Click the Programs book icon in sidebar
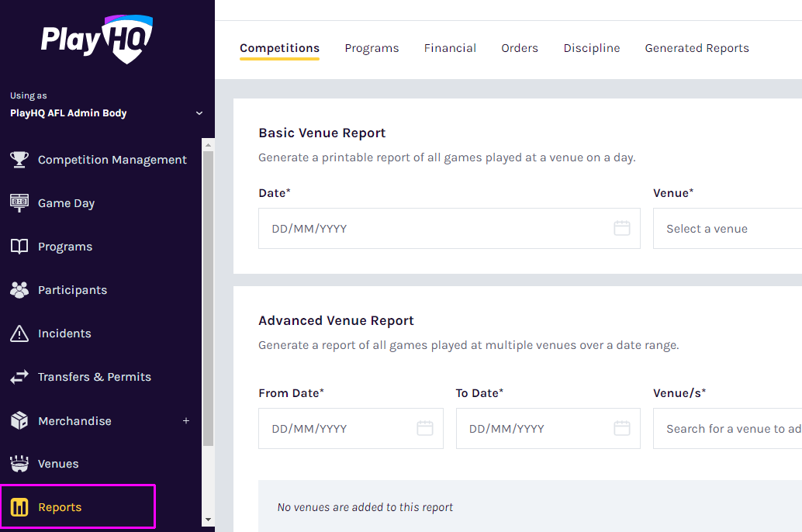Image resolution: width=802 pixels, height=532 pixels. click(x=19, y=247)
